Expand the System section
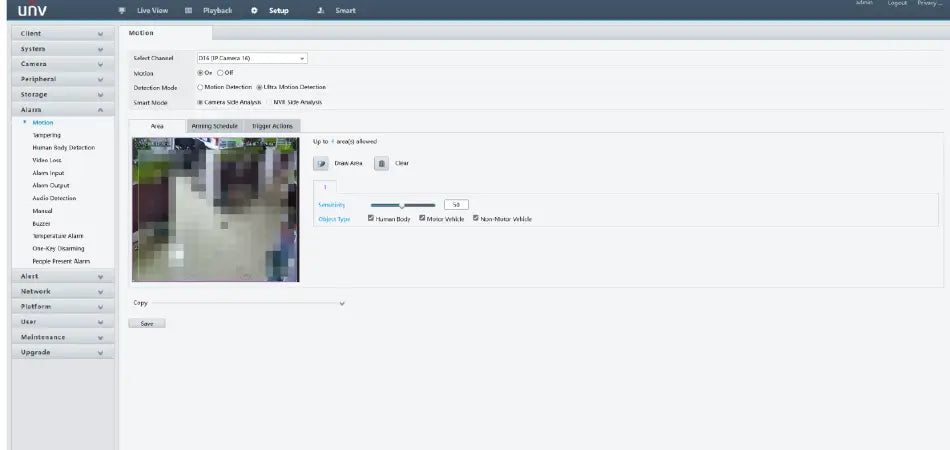This screenshot has height=450, width=950. click(x=62, y=49)
